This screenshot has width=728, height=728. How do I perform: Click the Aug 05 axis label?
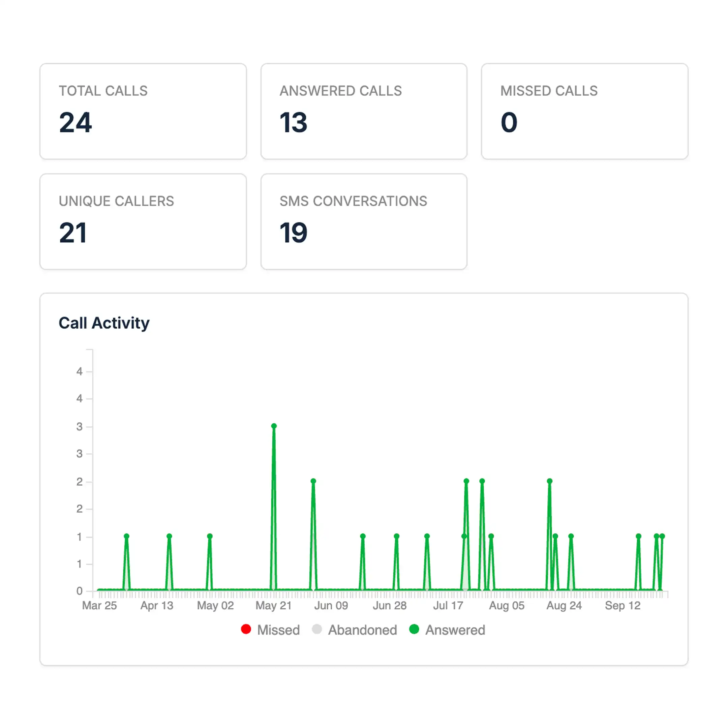click(507, 606)
